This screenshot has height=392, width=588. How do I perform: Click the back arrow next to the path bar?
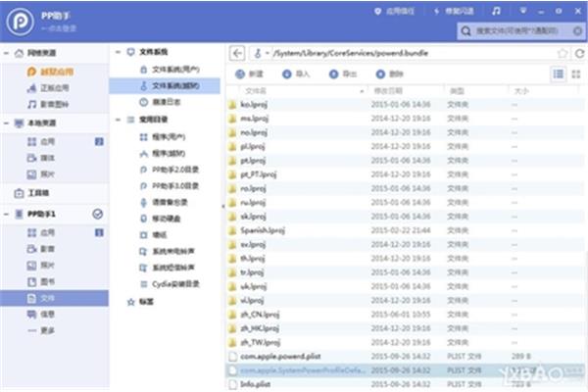click(x=237, y=53)
